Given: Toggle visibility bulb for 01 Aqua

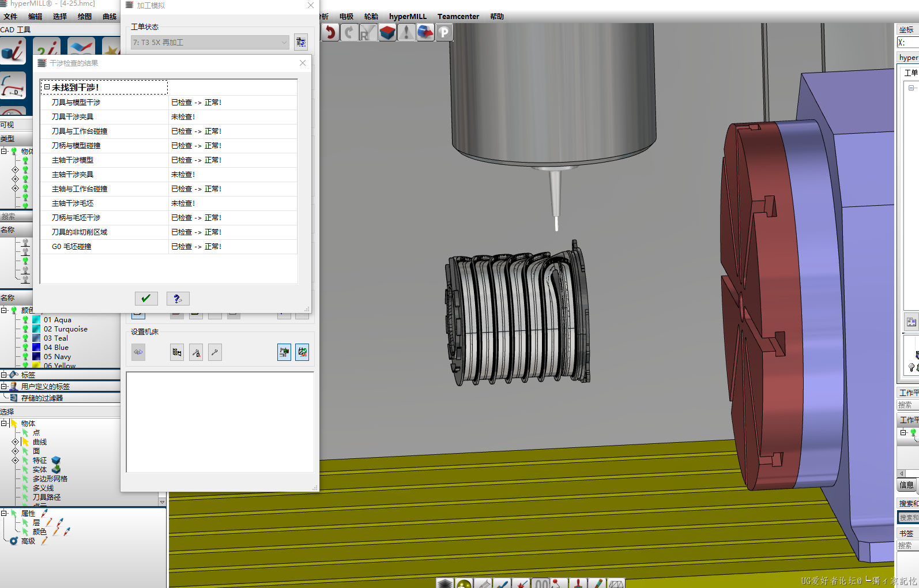Looking at the screenshot, I should [x=25, y=319].
